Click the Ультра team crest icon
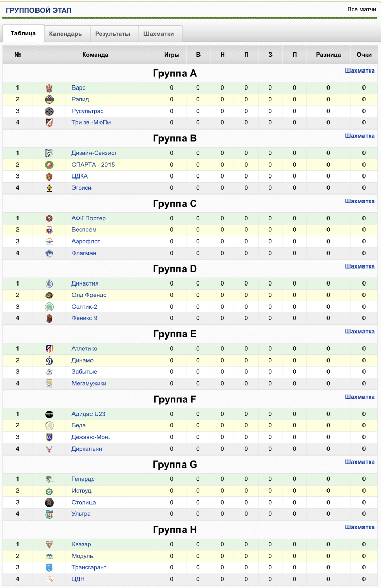 tap(49, 514)
